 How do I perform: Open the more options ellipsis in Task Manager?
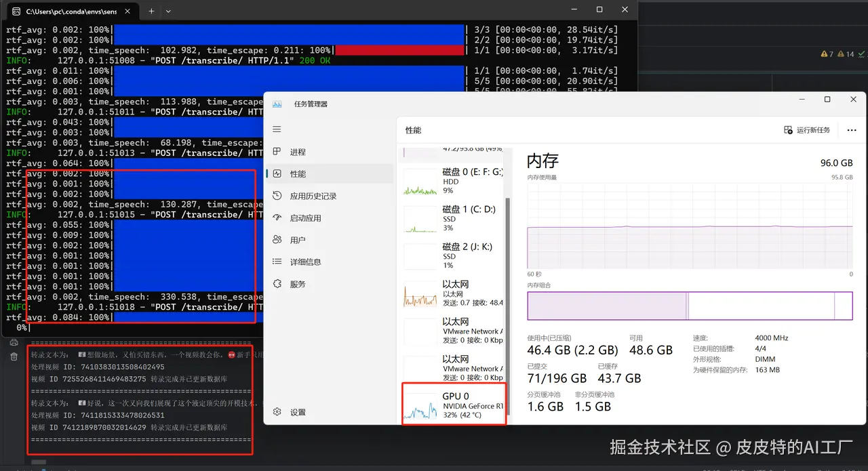pos(852,130)
